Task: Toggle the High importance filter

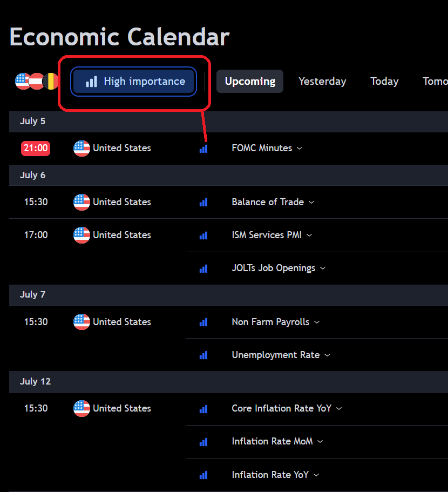Action: [x=134, y=82]
